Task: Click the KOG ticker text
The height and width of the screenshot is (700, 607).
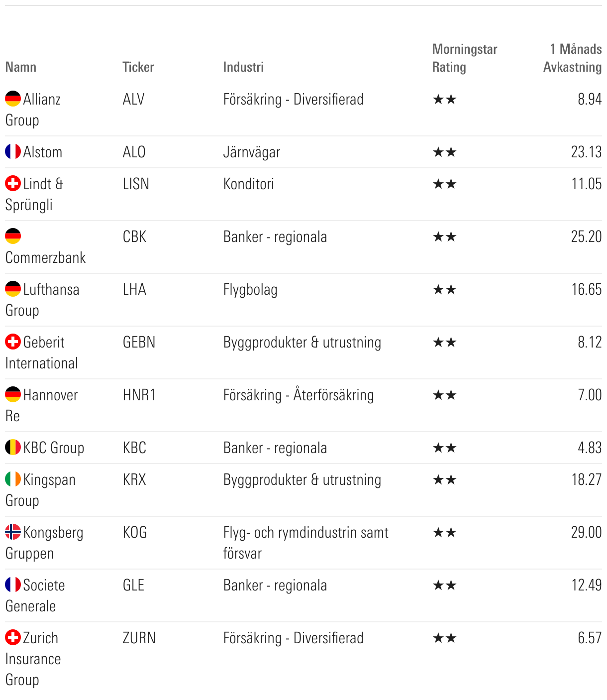Action: (135, 532)
